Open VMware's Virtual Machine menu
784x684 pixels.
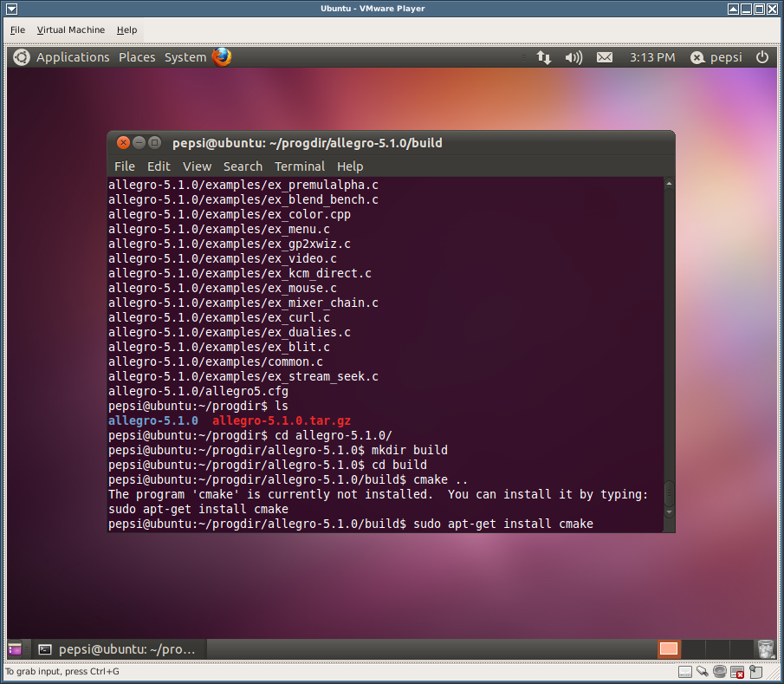(71, 29)
